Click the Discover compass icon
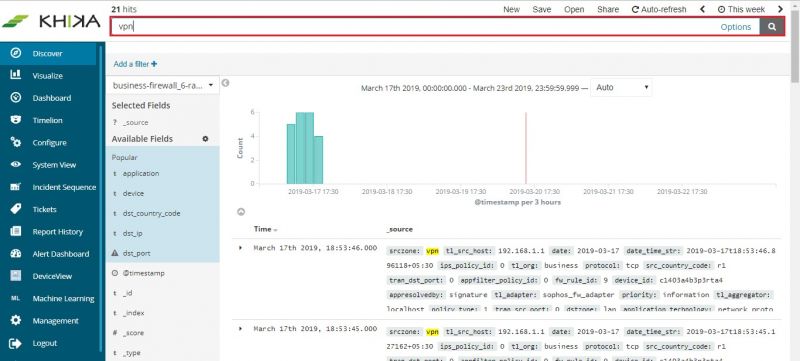Viewport: 800px width, 361px height. point(16,53)
